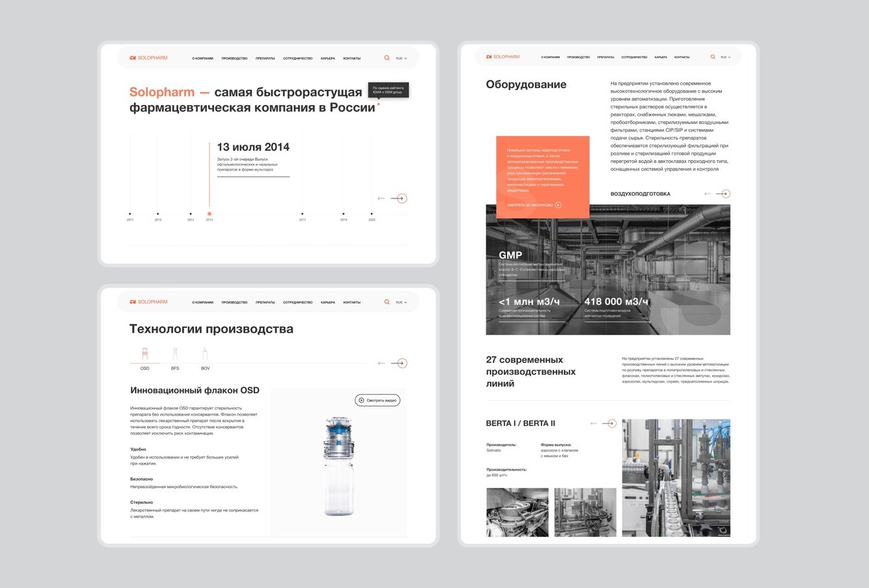
Task: Click the Solopharm logo on Технологии производства page
Action: click(x=149, y=302)
